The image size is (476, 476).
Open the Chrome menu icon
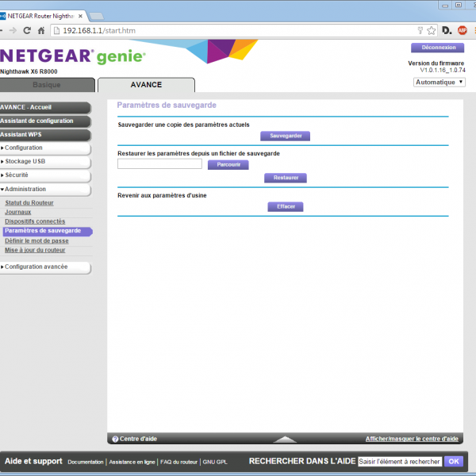(474, 31)
